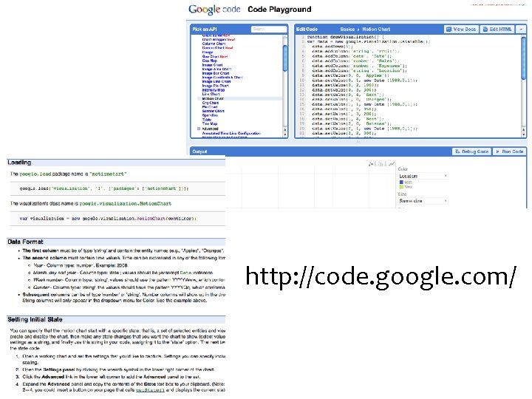The height and width of the screenshot is (399, 532).
Task: Select Intensity Map in the API list
Action: click(x=214, y=90)
